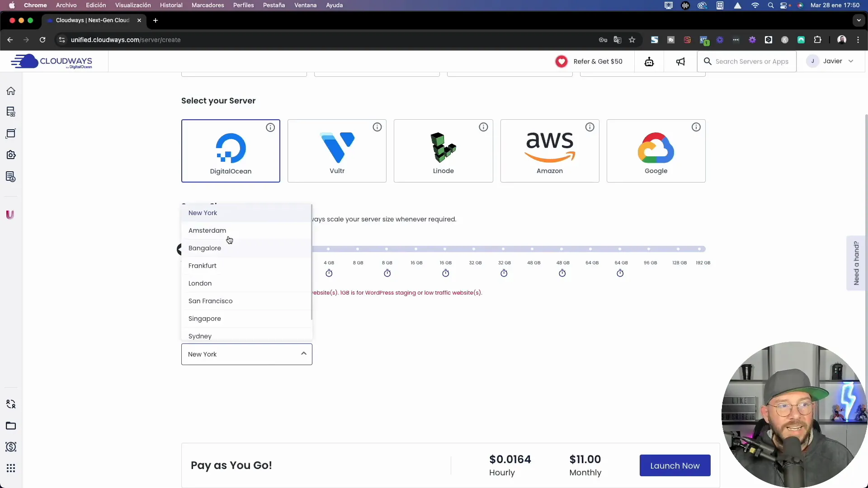The height and width of the screenshot is (488, 868).
Task: Open Applications icon in left sidebar
Action: [11, 133]
